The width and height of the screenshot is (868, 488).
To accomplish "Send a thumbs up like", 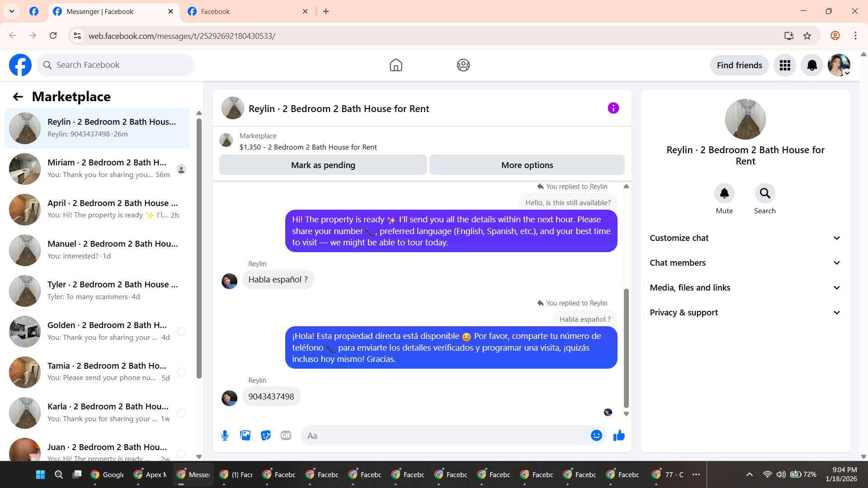I will 619,436.
